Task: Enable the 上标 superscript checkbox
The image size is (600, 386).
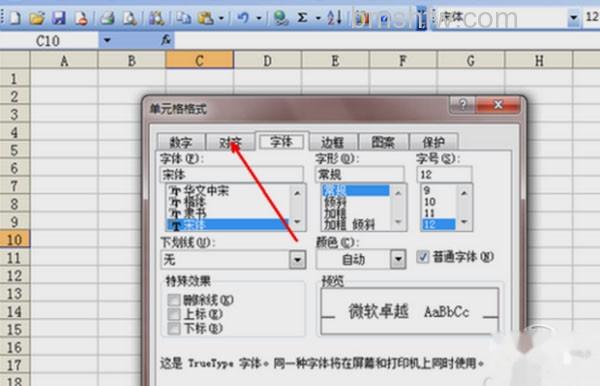Action: (174, 314)
